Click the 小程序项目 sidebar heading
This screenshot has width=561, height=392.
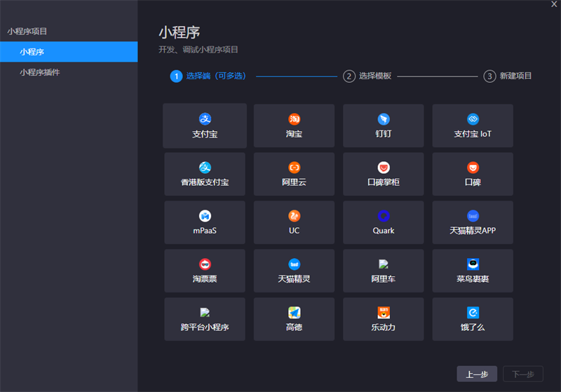point(27,32)
